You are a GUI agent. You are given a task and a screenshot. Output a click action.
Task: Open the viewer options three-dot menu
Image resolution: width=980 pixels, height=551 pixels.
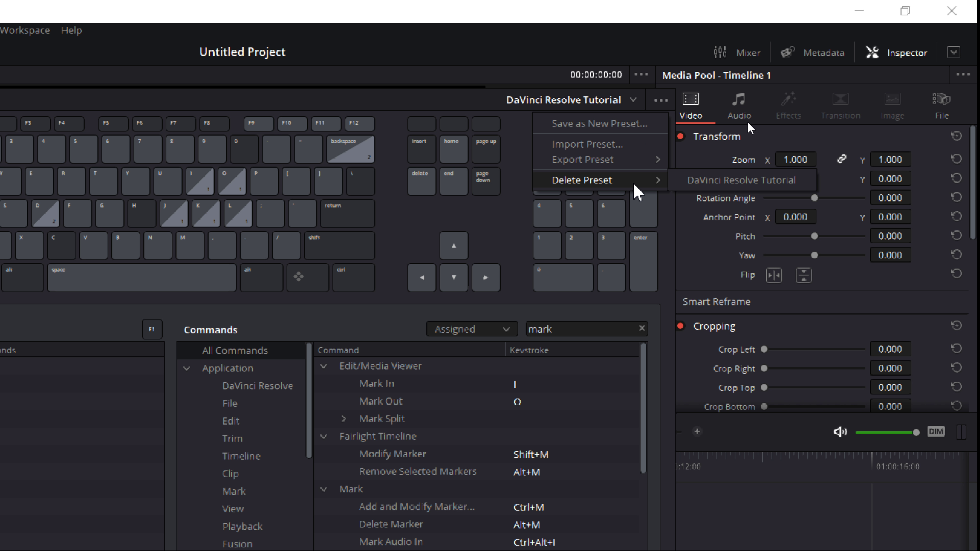click(x=641, y=74)
